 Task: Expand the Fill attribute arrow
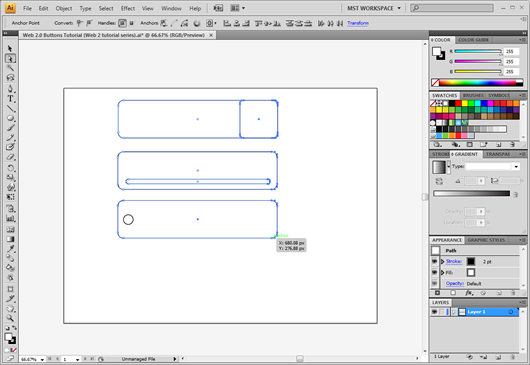coord(442,272)
